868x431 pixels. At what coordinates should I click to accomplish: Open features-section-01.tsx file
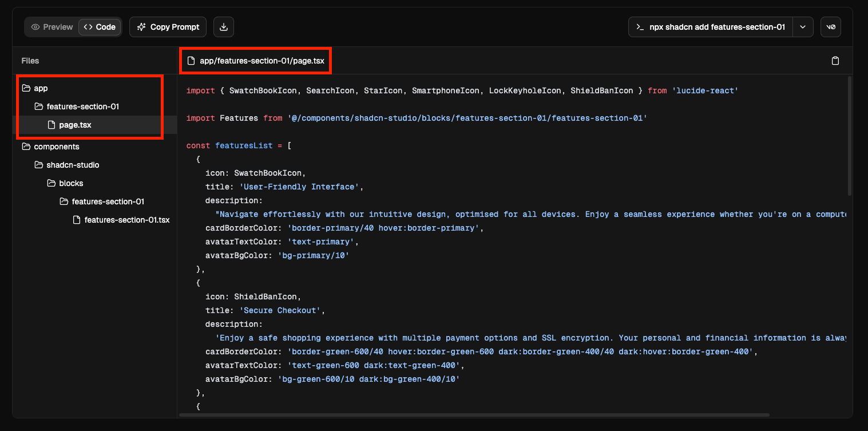click(126, 220)
